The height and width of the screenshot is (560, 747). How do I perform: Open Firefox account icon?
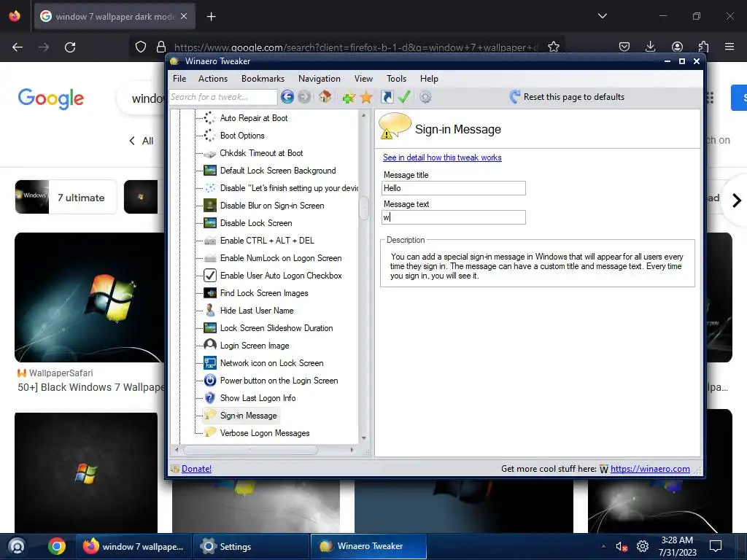tap(677, 47)
